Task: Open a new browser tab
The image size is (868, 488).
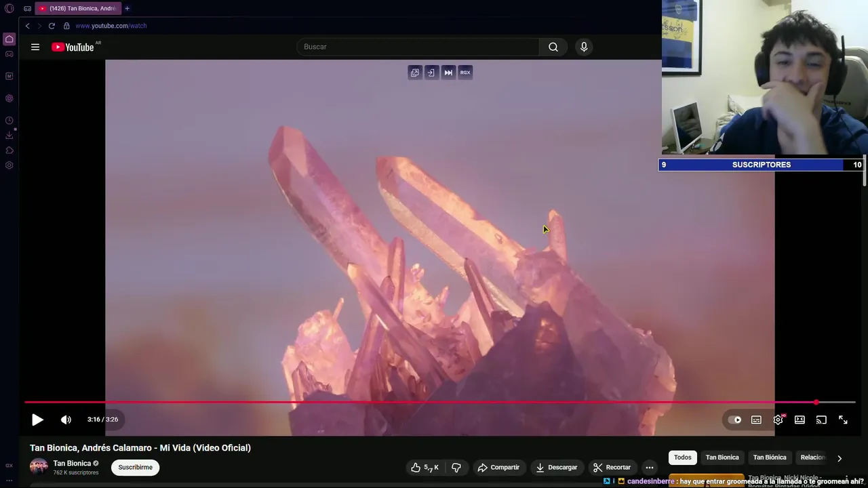Action: (127, 8)
